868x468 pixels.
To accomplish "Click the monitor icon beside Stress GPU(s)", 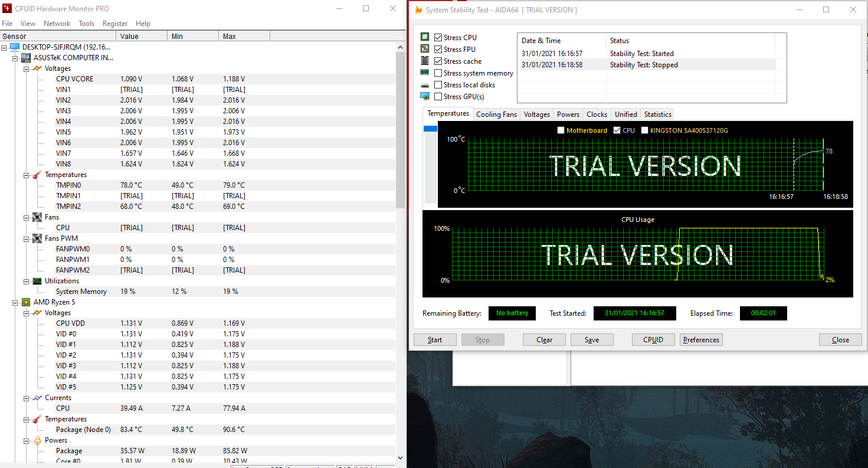I will click(425, 96).
